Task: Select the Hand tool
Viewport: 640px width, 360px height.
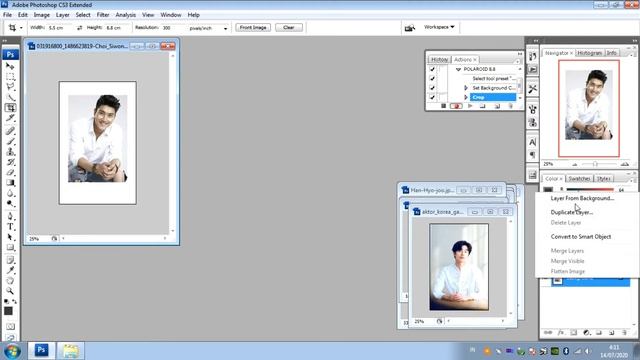Action: (x=10, y=281)
